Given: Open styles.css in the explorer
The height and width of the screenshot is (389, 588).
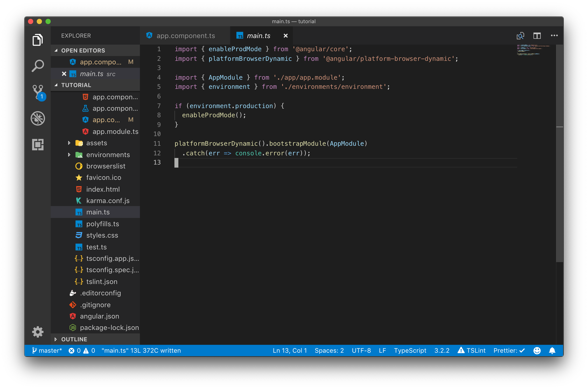Looking at the screenshot, I should pos(95,235).
